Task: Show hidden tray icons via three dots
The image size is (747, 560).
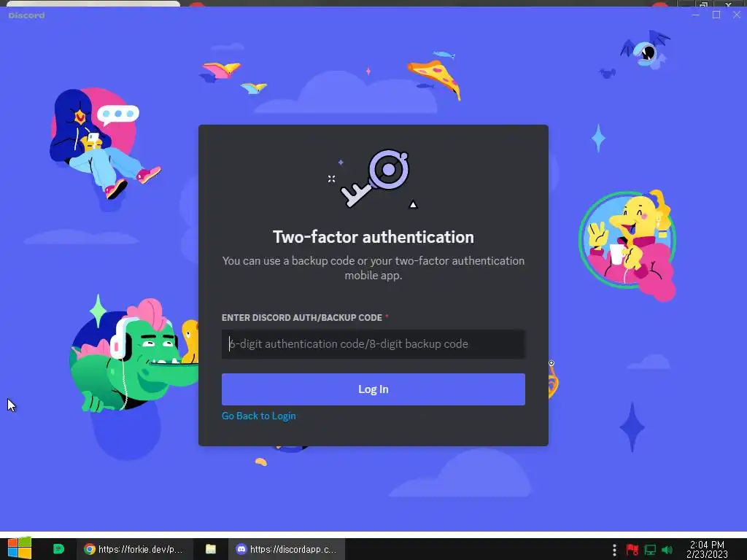Action: [614, 550]
